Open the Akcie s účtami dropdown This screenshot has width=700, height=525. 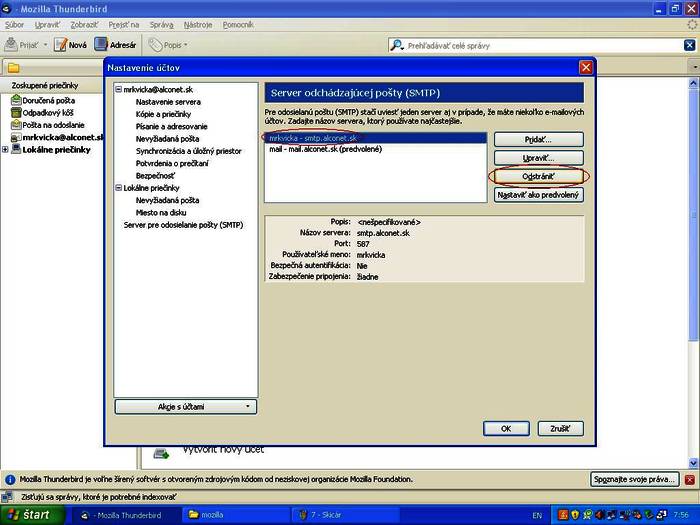[x=186, y=407]
